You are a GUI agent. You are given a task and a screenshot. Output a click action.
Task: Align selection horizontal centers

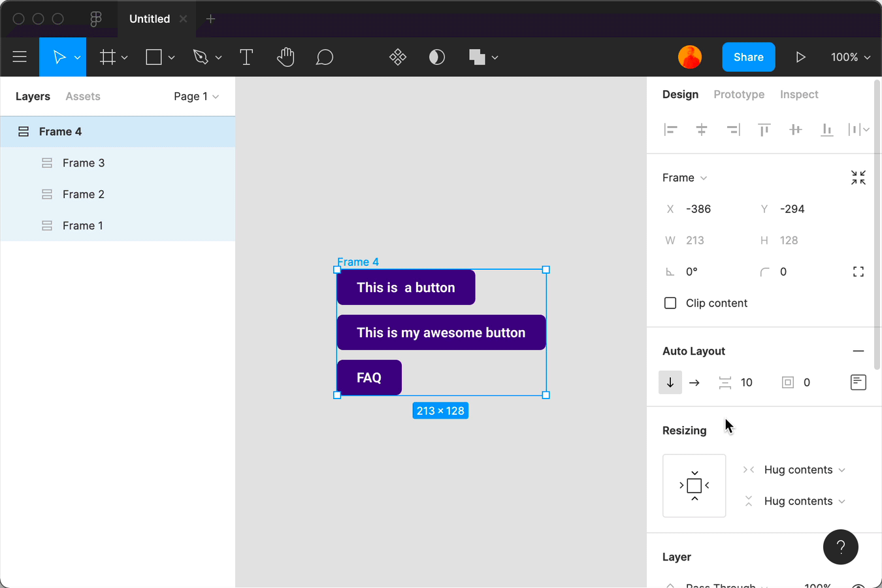pos(702,129)
